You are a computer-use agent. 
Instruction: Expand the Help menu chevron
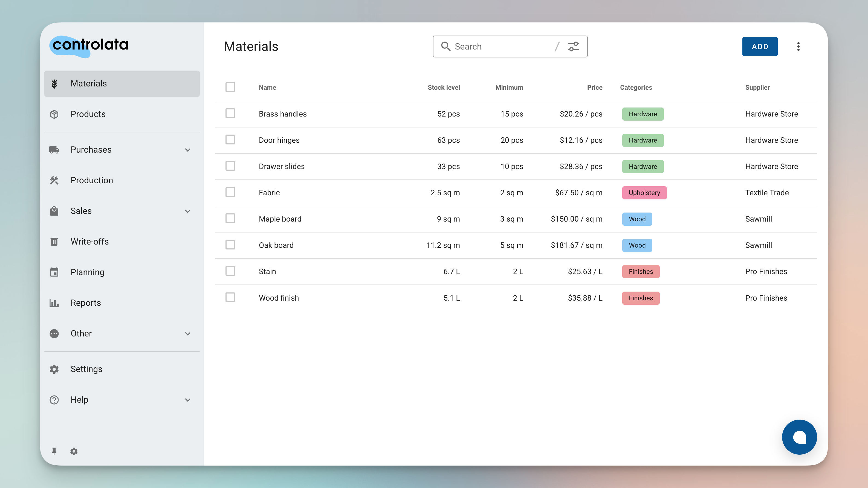tap(188, 400)
